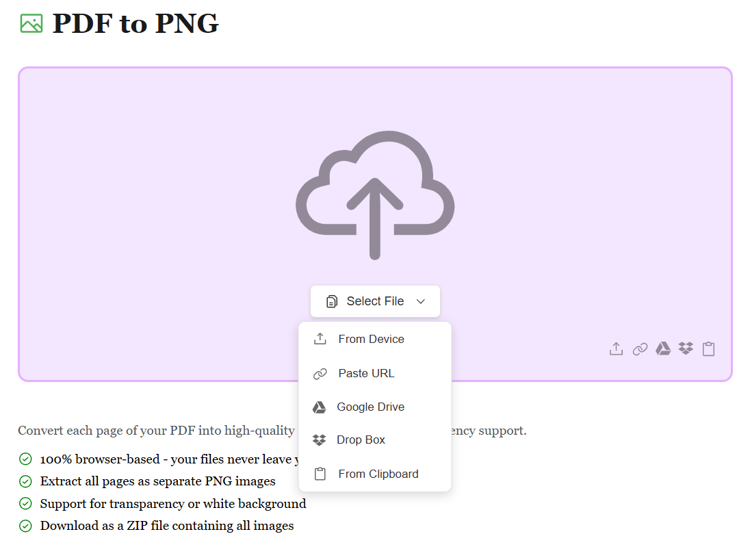Click the upload icon next to From Device
Viewport: 750px width, 560px height.
coord(320,339)
